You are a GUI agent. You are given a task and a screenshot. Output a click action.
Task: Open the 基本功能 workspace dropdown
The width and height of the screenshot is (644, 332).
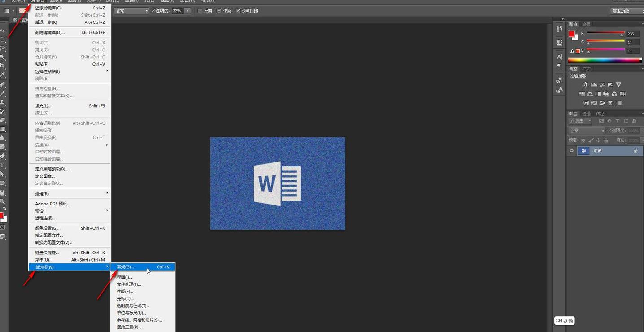point(627,11)
